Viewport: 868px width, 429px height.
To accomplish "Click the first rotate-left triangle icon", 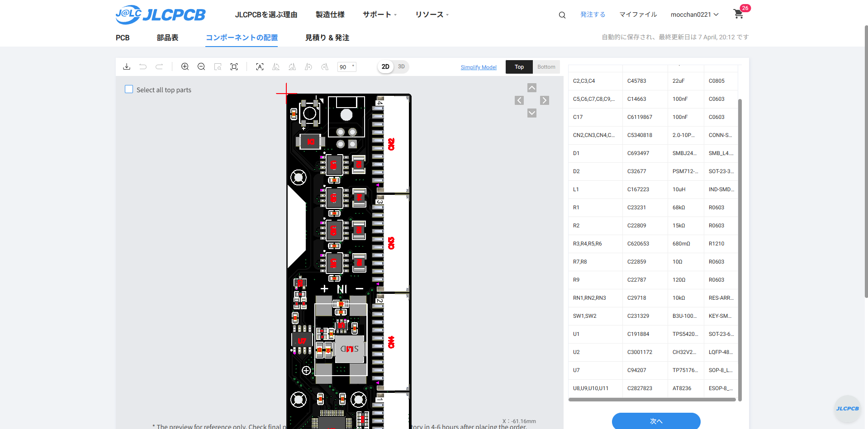I will (276, 66).
